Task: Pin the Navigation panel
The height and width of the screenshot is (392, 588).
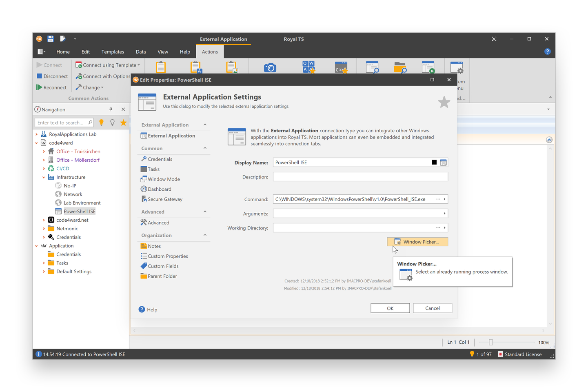Action: pyautogui.click(x=111, y=109)
